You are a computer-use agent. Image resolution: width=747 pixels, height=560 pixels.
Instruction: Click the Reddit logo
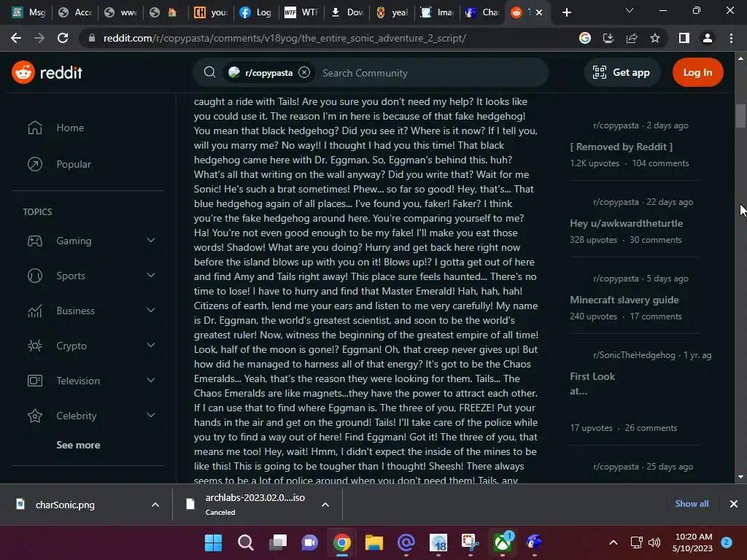pyautogui.click(x=47, y=72)
